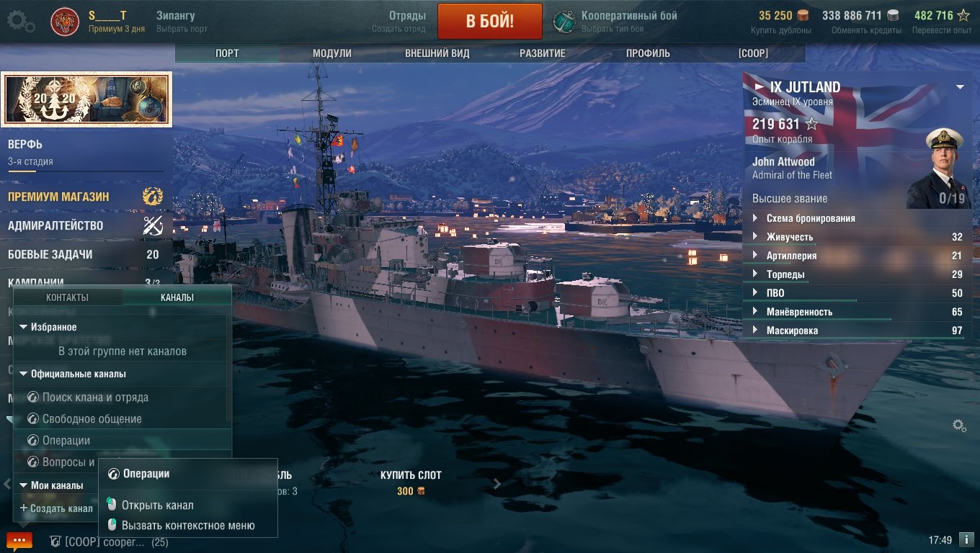Expand the Торпеды parameters row
The height and width of the screenshot is (553, 980).
857,274
